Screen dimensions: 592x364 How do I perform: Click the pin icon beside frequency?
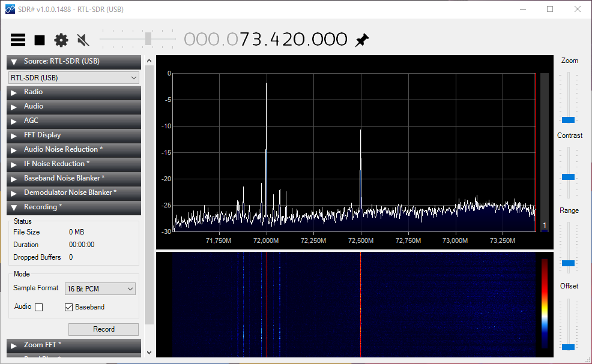pos(362,40)
